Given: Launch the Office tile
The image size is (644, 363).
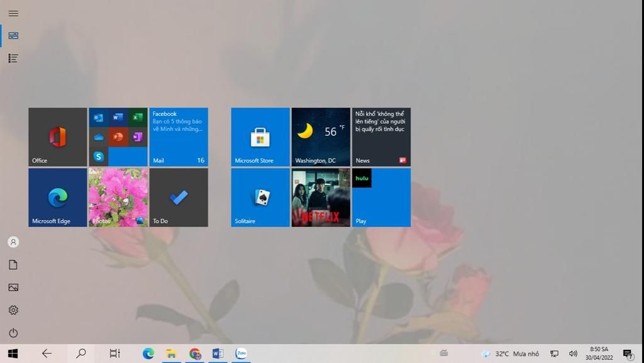Looking at the screenshot, I should (57, 137).
